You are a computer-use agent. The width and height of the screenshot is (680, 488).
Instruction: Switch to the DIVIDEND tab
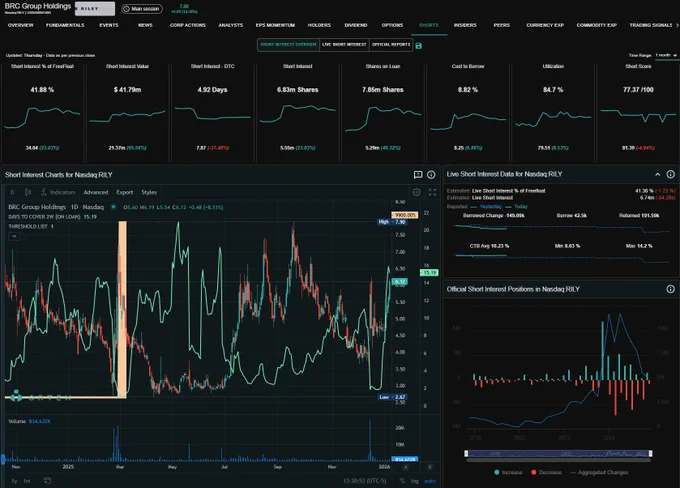pyautogui.click(x=356, y=25)
